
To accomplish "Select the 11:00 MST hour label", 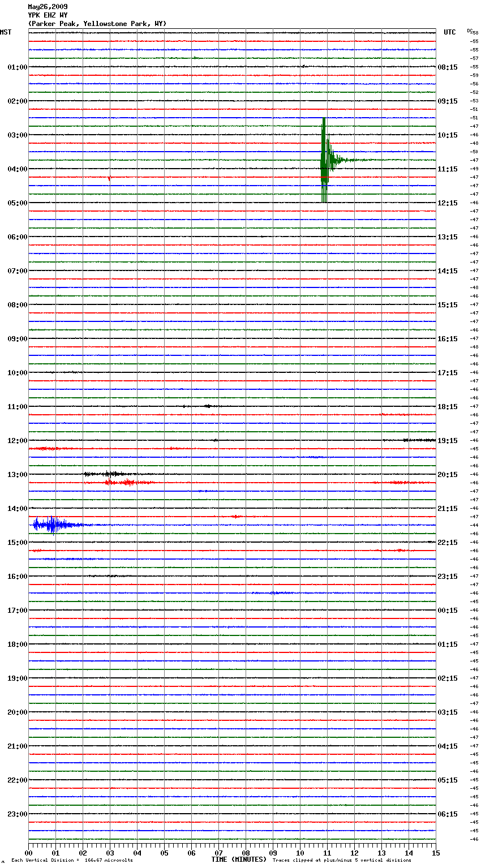I will coord(18,407).
